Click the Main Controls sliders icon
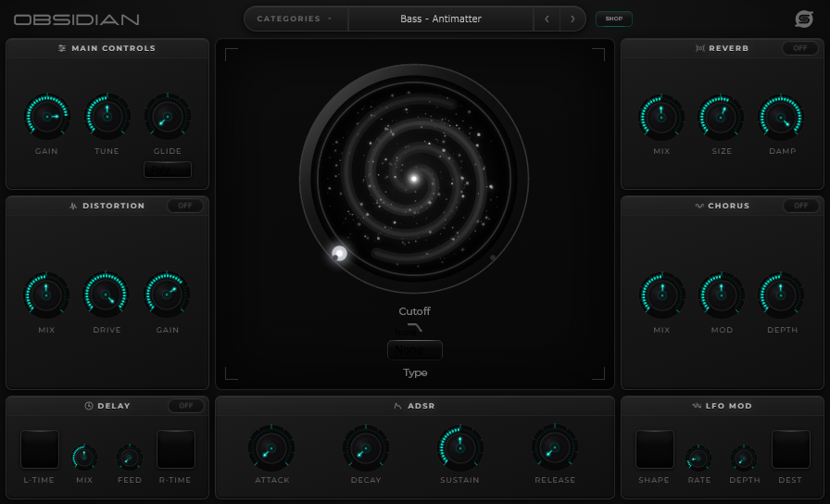 (x=62, y=48)
